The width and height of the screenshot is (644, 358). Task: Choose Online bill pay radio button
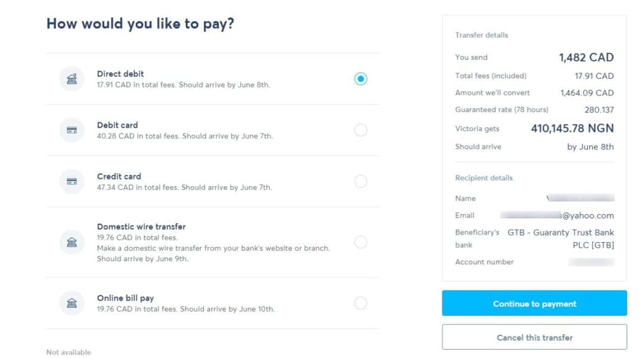pyautogui.click(x=361, y=303)
